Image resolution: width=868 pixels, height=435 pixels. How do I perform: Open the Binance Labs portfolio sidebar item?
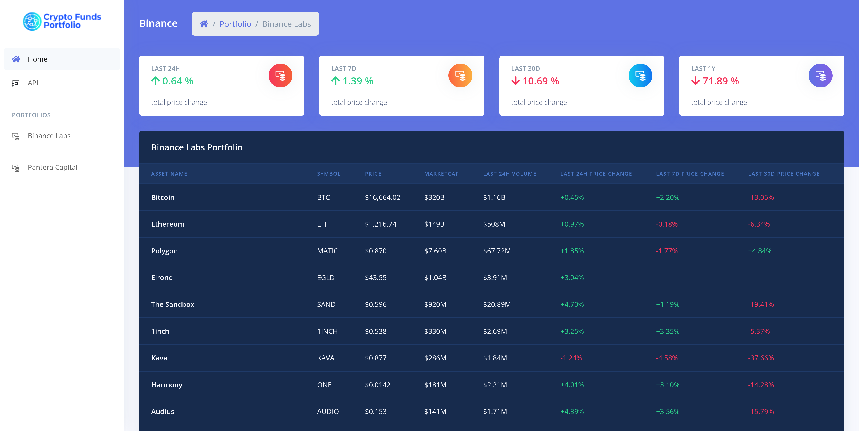(x=49, y=136)
